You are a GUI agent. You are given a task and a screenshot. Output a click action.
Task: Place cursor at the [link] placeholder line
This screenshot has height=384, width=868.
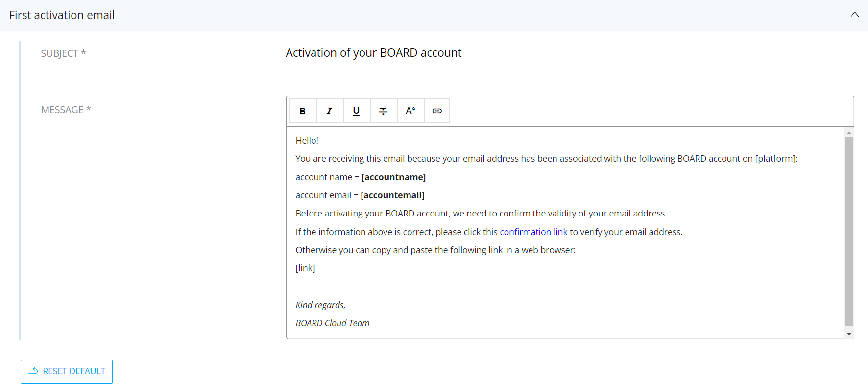306,268
